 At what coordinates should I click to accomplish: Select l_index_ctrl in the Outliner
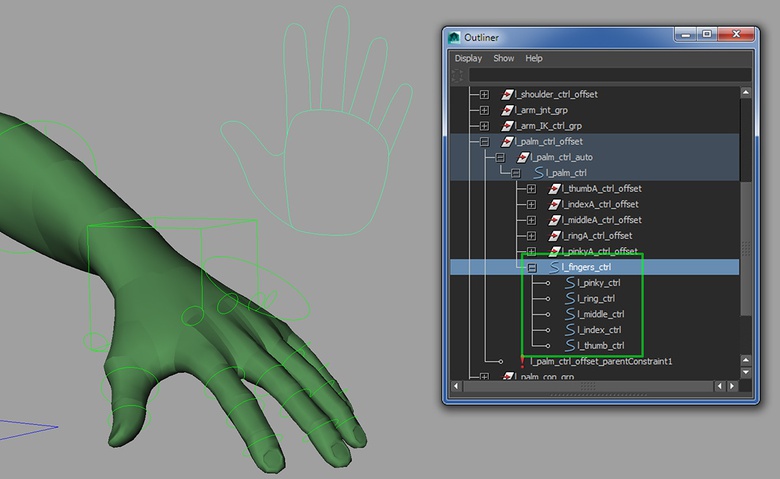pos(599,330)
